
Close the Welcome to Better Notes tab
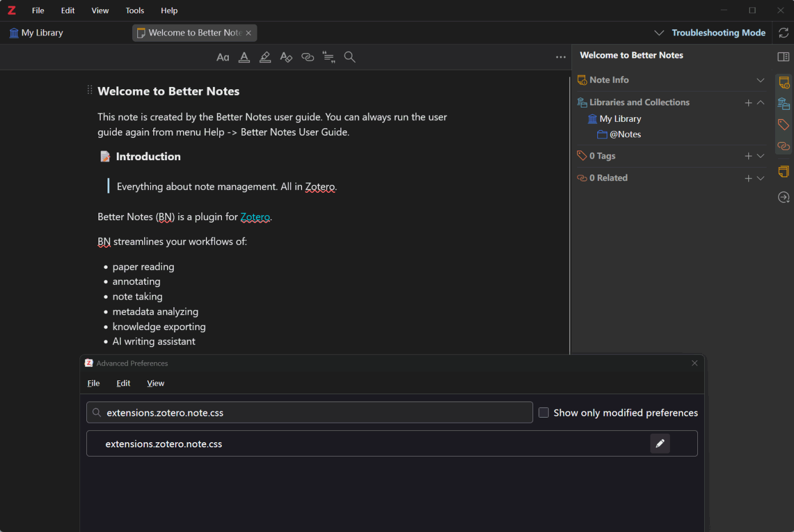tap(249, 33)
